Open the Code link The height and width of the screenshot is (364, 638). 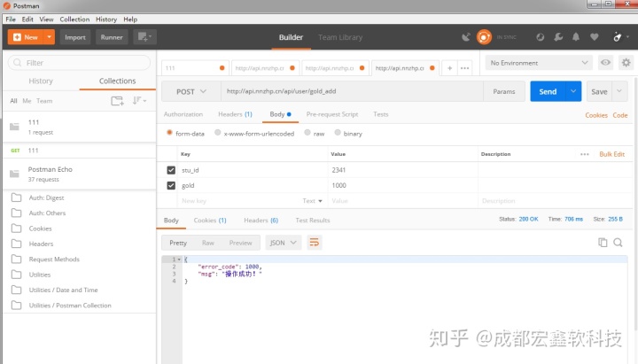tap(620, 115)
